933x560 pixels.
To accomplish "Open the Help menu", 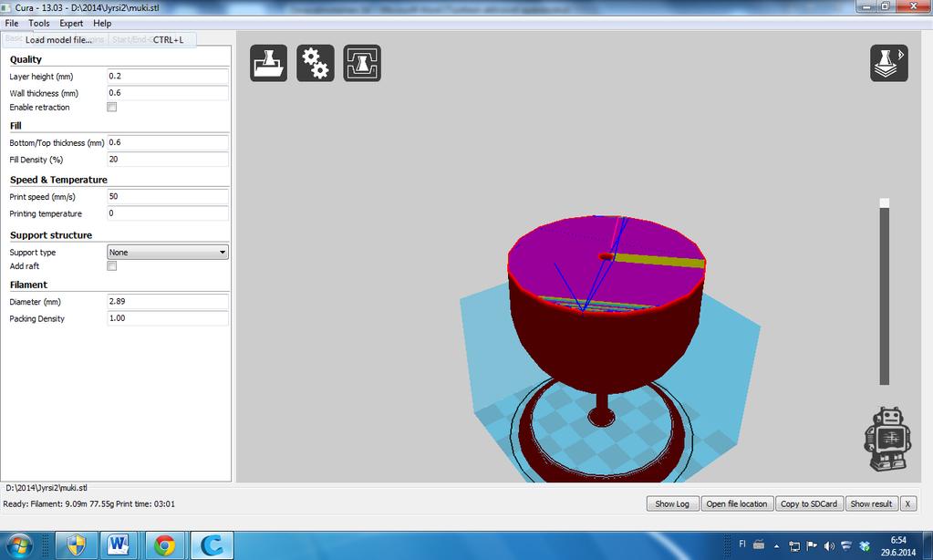I will [102, 23].
